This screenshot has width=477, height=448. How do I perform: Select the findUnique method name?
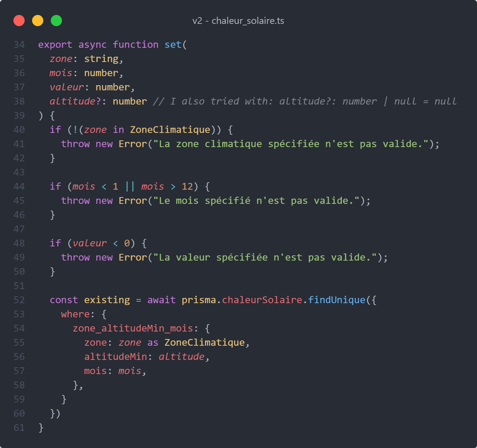(336, 300)
